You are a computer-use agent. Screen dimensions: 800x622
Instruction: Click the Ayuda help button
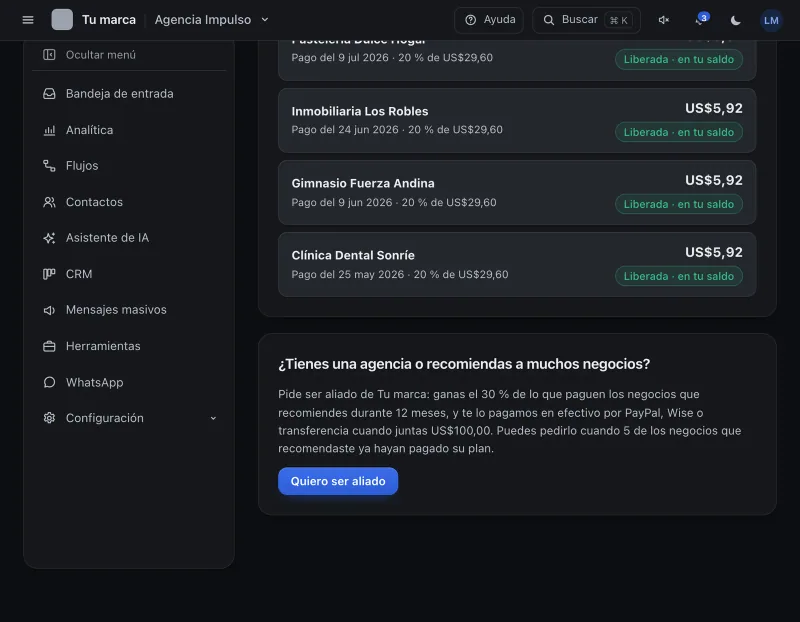tap(489, 20)
